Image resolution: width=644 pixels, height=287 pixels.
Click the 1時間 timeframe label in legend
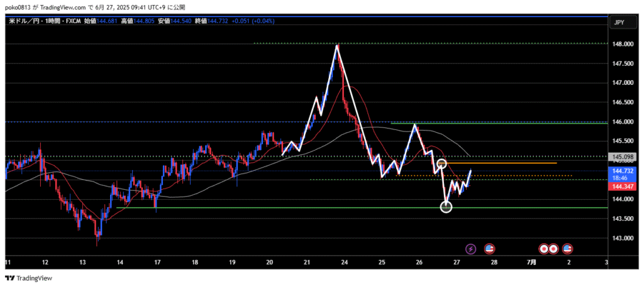[x=51, y=21]
